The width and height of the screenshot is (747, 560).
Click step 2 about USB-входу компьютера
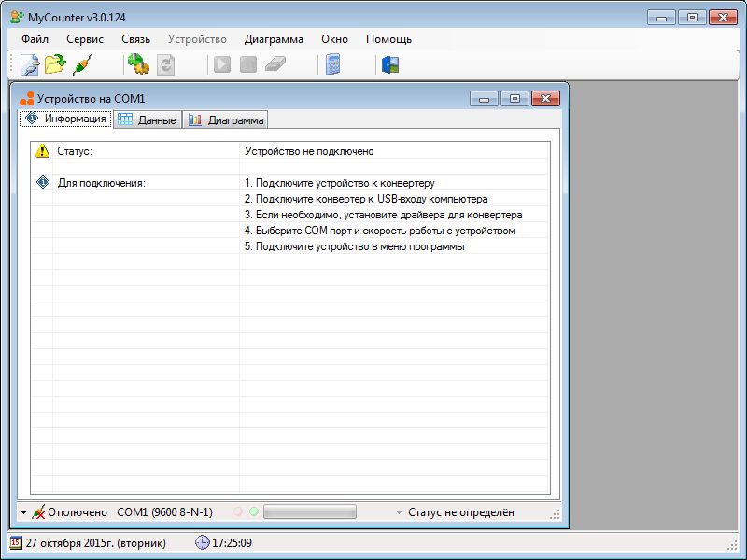point(366,199)
